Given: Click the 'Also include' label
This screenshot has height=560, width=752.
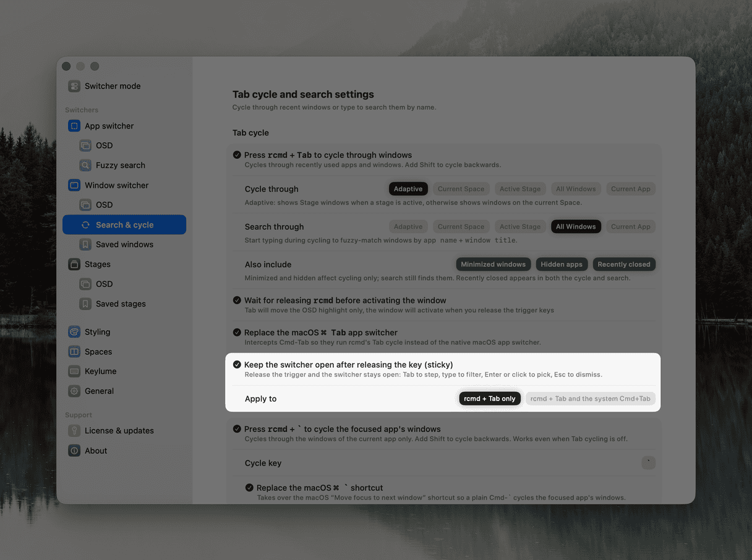Looking at the screenshot, I should point(268,265).
